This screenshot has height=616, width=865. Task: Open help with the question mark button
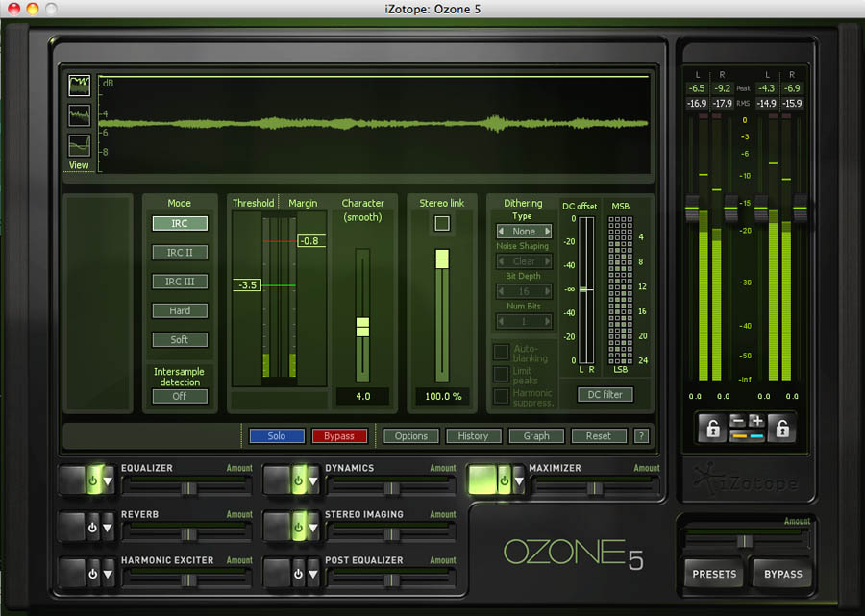pyautogui.click(x=641, y=436)
